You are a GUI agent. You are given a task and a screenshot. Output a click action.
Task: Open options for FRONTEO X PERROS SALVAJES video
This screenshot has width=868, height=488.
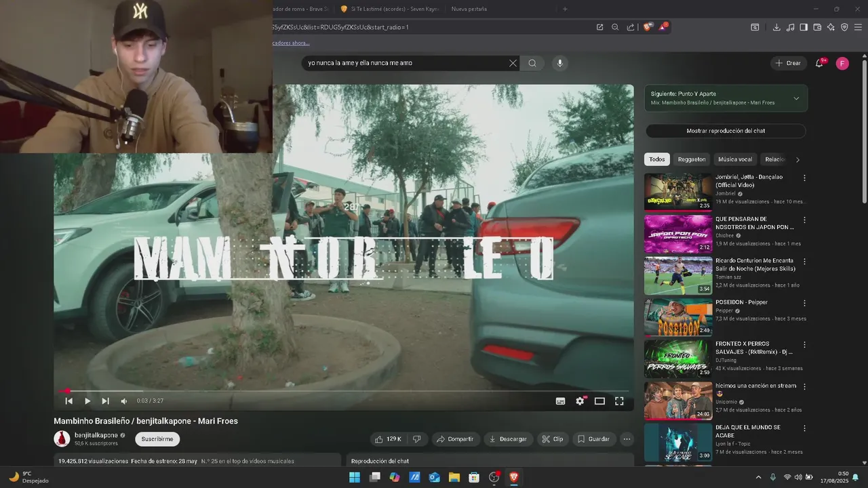pos(805,345)
